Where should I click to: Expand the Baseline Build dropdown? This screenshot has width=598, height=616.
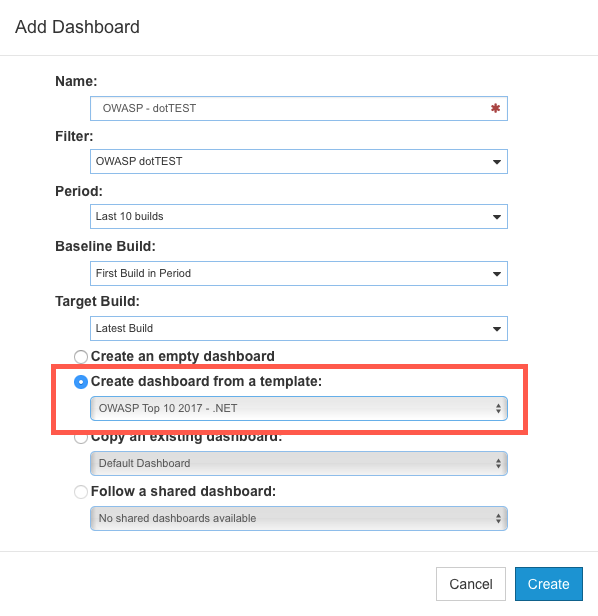299,273
